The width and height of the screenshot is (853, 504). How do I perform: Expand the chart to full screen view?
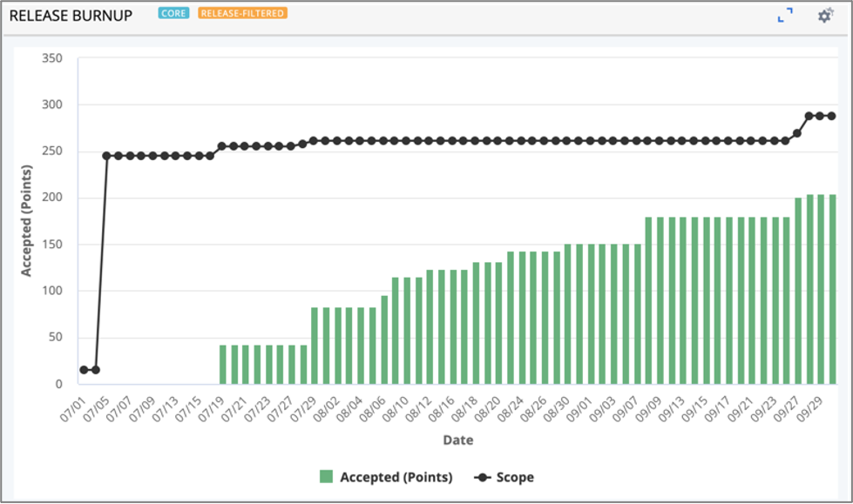pyautogui.click(x=783, y=15)
